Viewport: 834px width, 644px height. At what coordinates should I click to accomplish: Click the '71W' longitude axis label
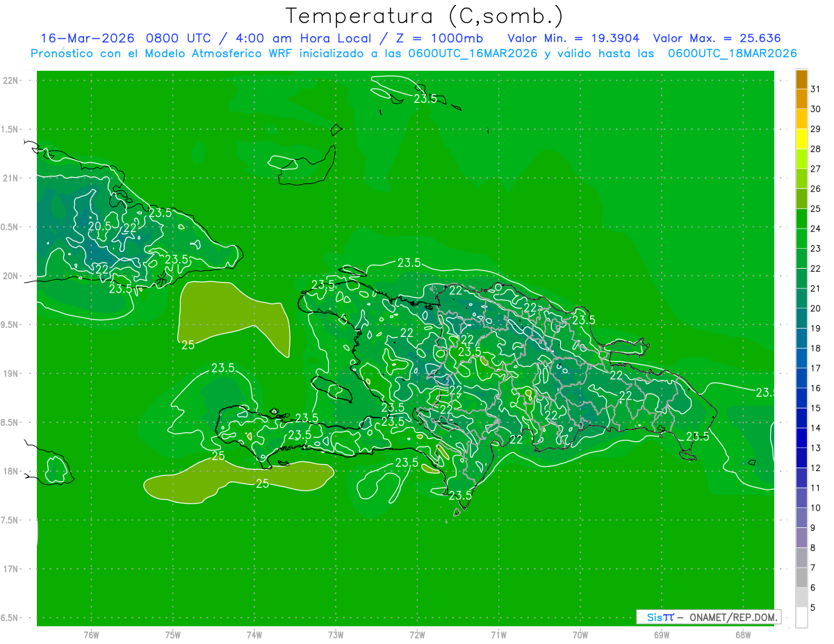[x=498, y=635]
